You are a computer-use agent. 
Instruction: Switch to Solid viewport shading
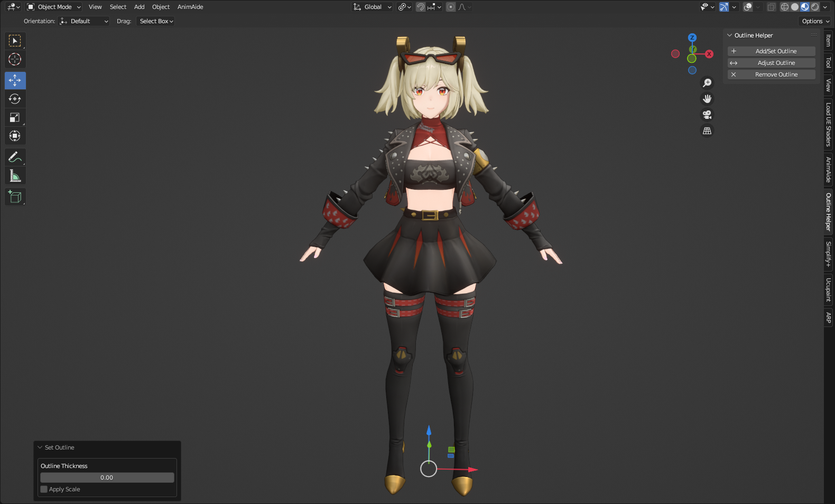(795, 7)
